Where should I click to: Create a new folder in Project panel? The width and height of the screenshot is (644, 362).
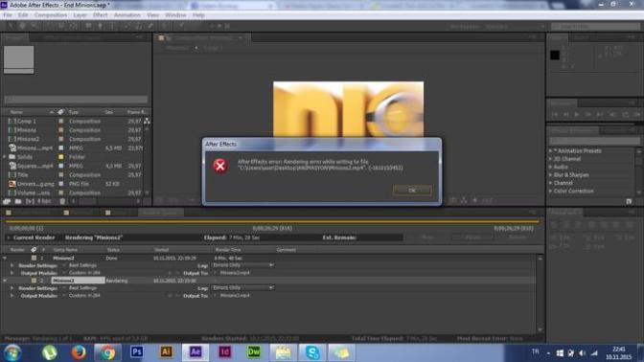pos(18,201)
